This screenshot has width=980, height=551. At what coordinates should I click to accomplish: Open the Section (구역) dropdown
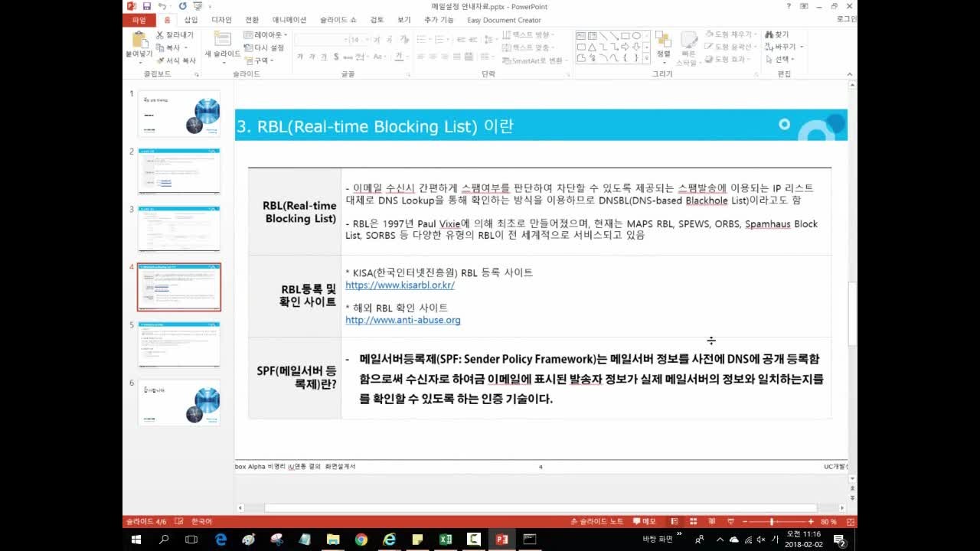click(x=257, y=60)
